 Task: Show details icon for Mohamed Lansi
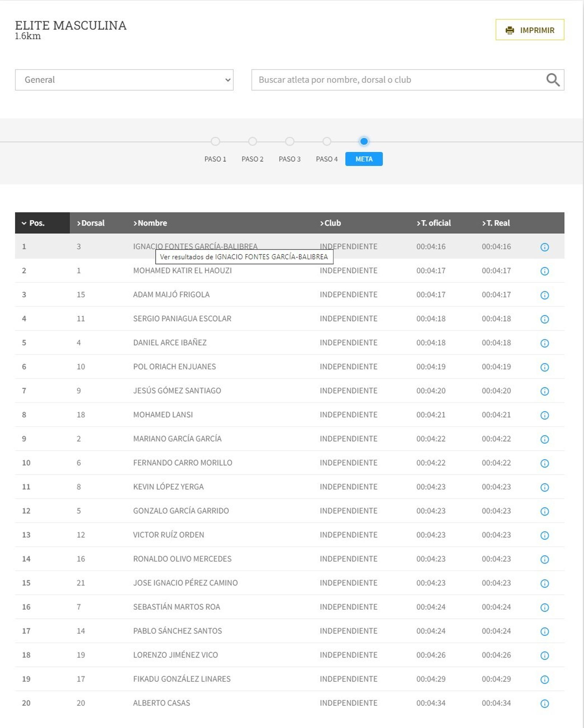[544, 415]
